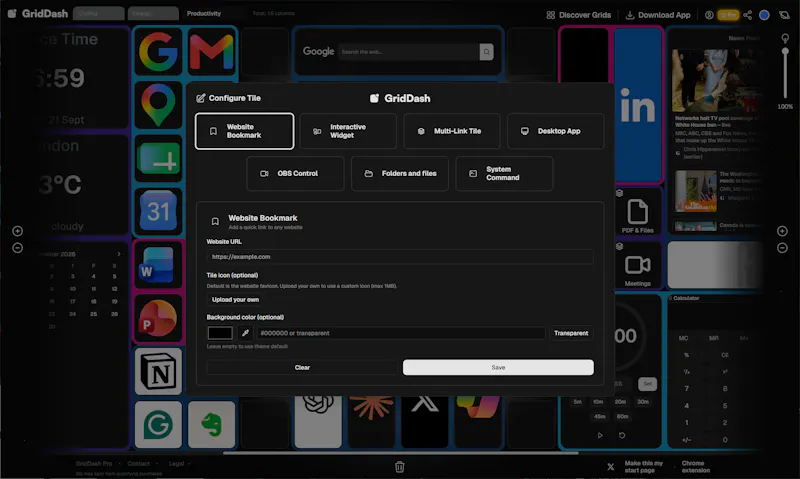The image size is (800, 479).
Task: Open the account profile icon
Action: click(x=709, y=15)
